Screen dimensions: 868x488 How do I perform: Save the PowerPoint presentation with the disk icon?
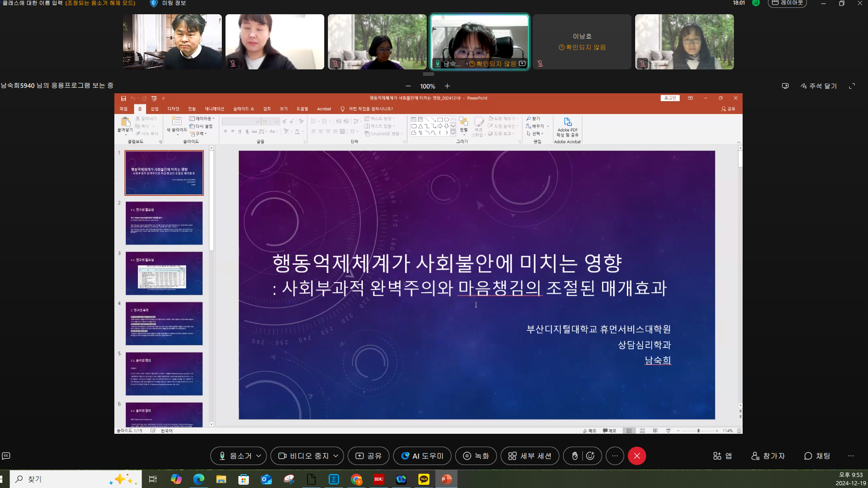point(123,98)
